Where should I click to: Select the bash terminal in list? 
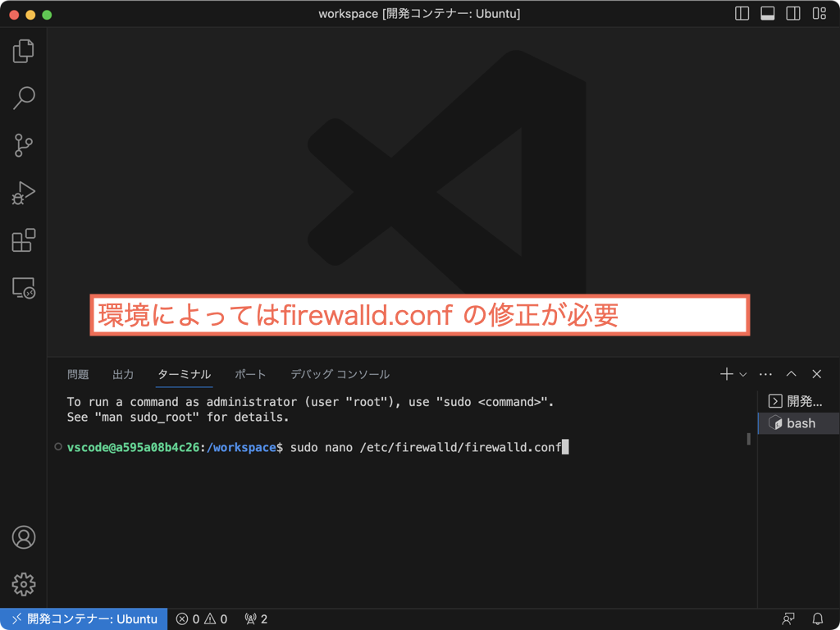point(799,423)
